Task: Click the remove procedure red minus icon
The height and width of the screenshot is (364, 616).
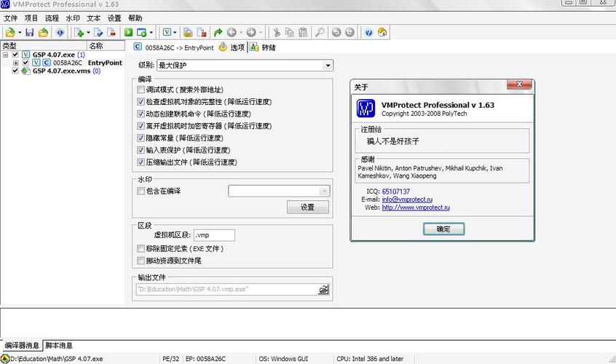Action: click(111, 33)
